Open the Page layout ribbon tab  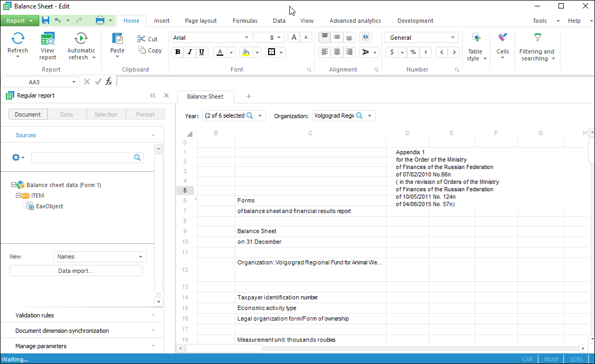201,21
